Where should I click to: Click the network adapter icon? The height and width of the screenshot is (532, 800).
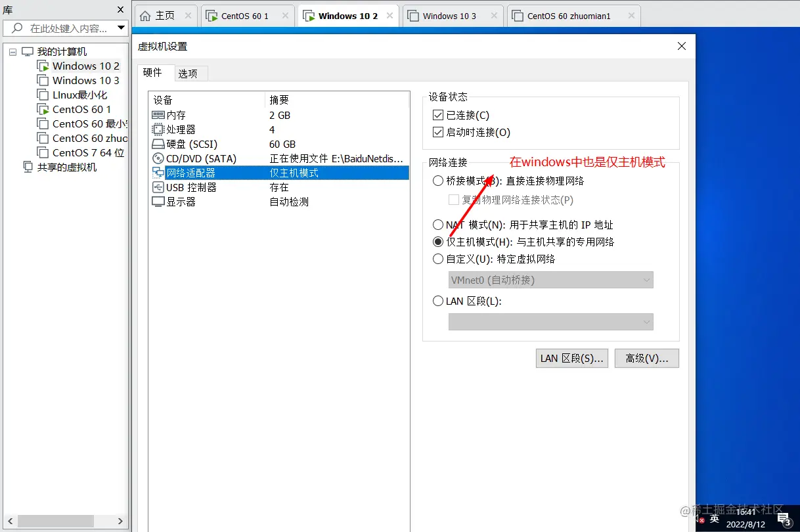click(x=158, y=173)
